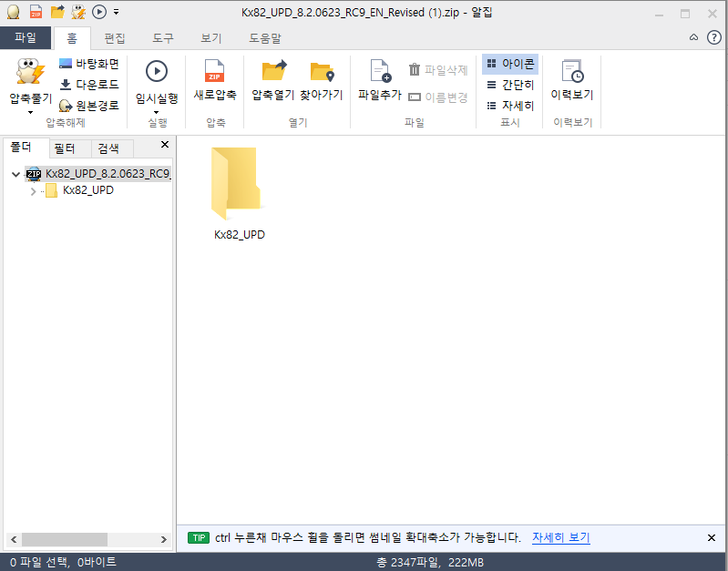Click 파일추가 add file icon
This screenshot has width=728, height=571.
point(380,71)
